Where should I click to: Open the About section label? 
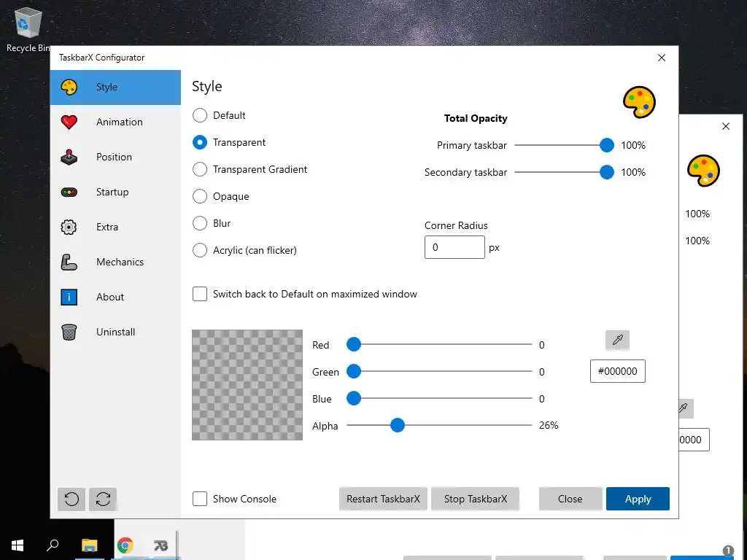pyautogui.click(x=110, y=297)
